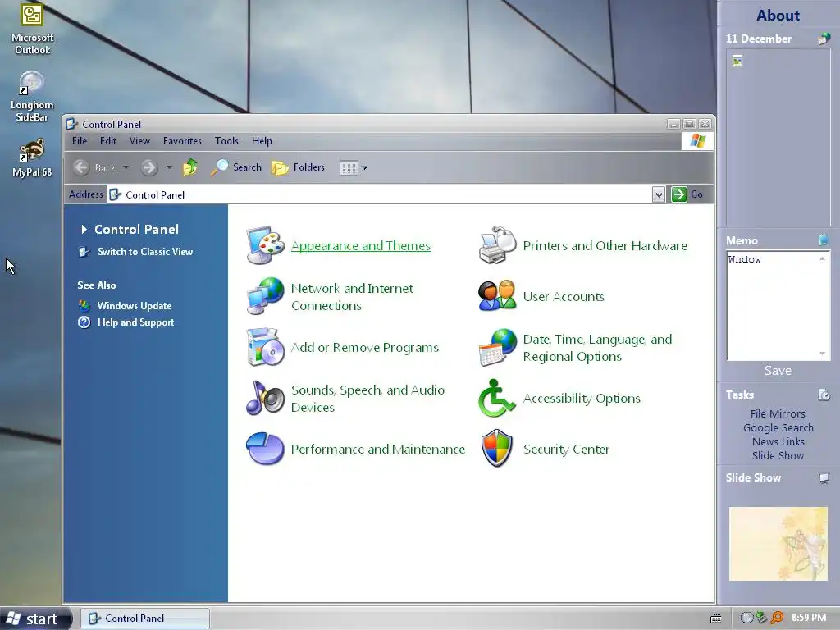The height and width of the screenshot is (630, 840).
Task: Click inside the Memo text area
Action: [778, 306]
